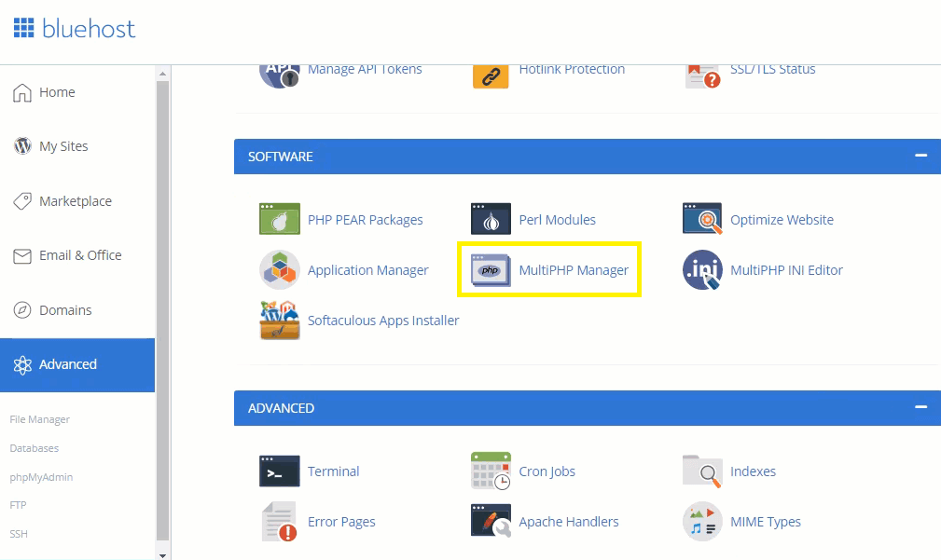This screenshot has height=560, width=941.
Task: Open FTP submenu link
Action: pos(18,505)
